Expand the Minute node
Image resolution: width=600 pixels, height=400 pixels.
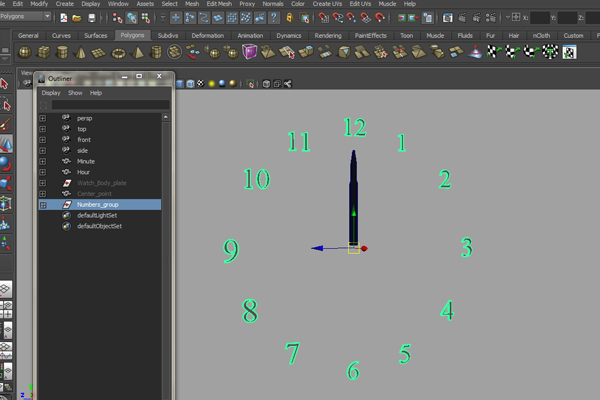pyautogui.click(x=42, y=162)
